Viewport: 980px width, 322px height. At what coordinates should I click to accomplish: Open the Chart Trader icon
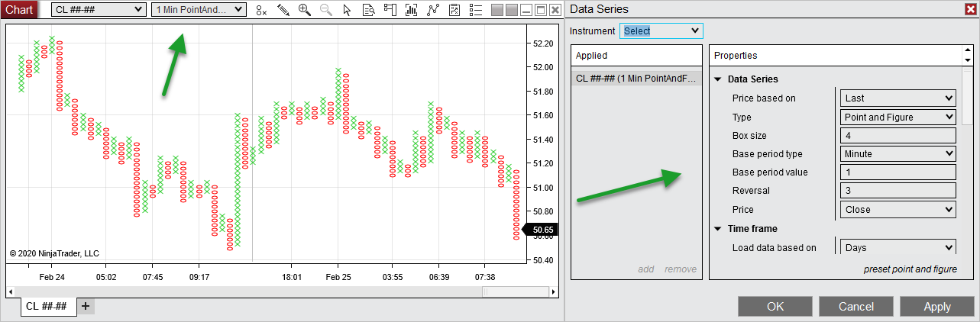(x=390, y=10)
